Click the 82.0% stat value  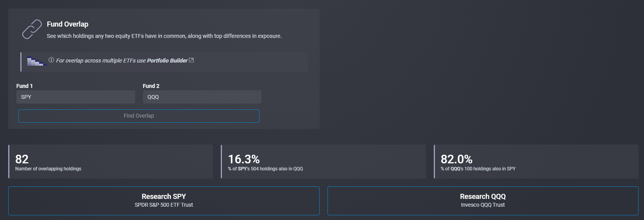[x=456, y=159]
